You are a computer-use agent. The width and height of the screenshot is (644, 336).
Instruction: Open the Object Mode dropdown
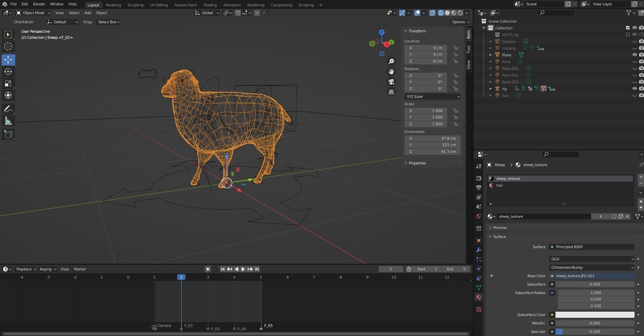click(x=33, y=13)
